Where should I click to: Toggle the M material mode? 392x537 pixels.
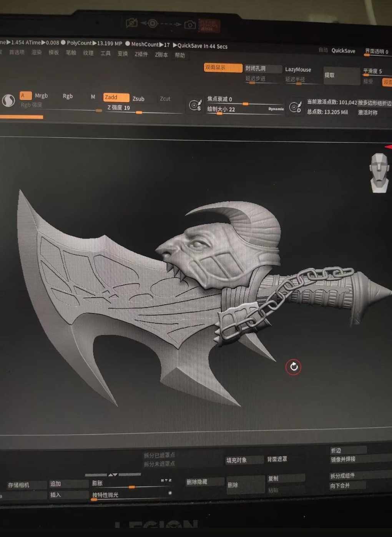pos(93,97)
